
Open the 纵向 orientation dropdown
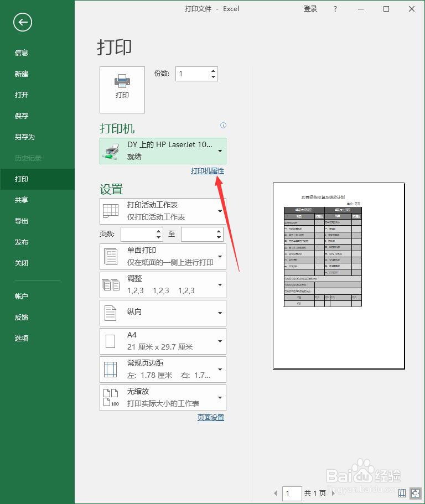tap(163, 313)
